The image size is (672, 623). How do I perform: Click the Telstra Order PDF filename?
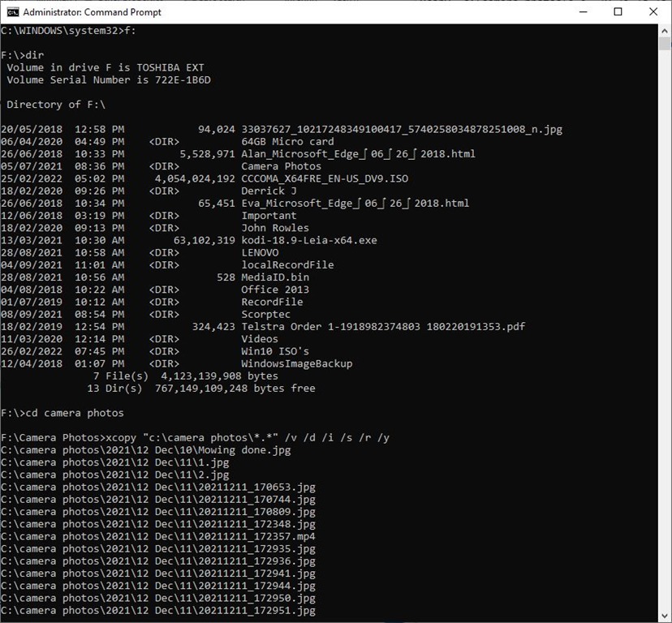tap(383, 326)
